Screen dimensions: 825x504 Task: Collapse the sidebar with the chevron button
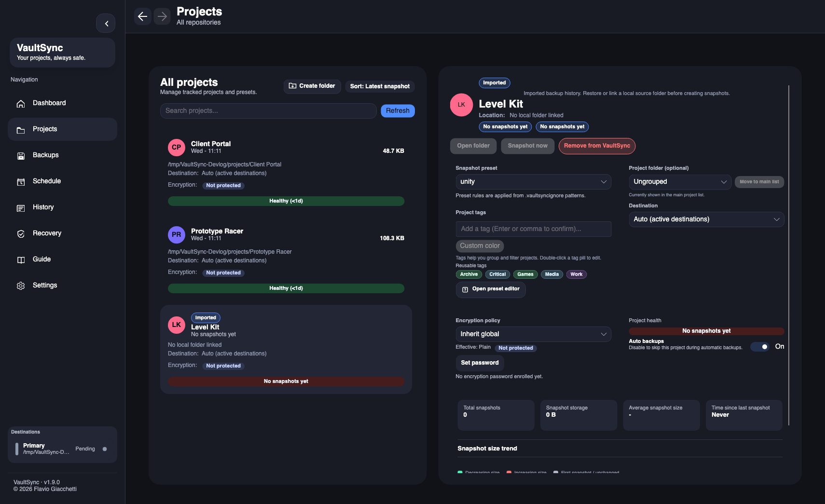(x=106, y=23)
